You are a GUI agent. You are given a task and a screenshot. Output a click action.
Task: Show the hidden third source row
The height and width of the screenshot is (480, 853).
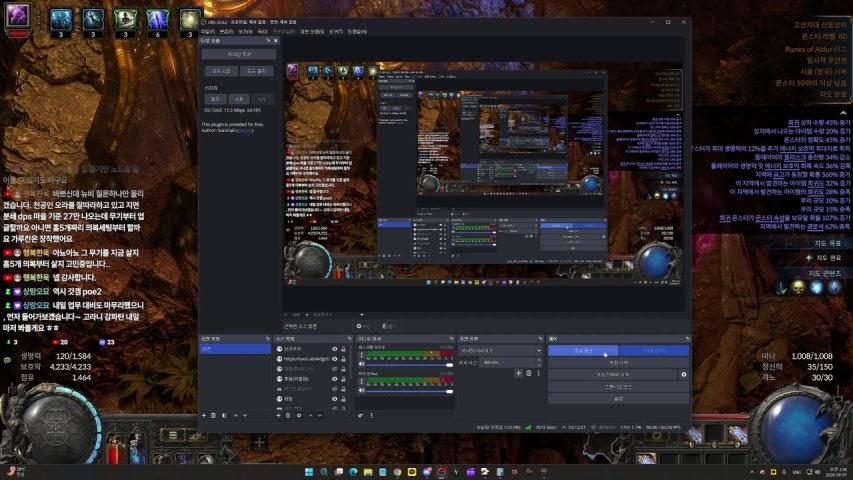click(335, 369)
